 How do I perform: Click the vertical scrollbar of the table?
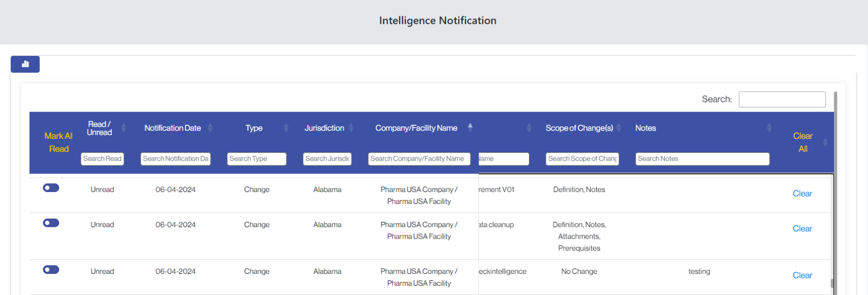click(x=835, y=190)
